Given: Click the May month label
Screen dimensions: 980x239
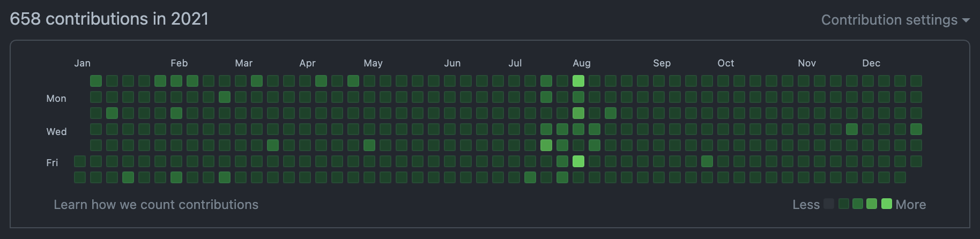Looking at the screenshot, I should tap(373, 63).
